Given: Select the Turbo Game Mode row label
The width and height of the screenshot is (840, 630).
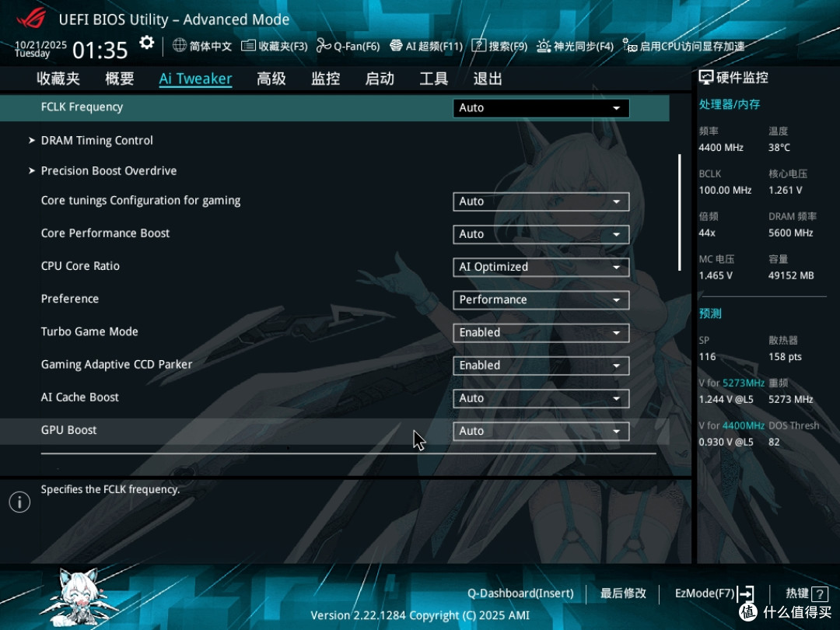Looking at the screenshot, I should (89, 331).
